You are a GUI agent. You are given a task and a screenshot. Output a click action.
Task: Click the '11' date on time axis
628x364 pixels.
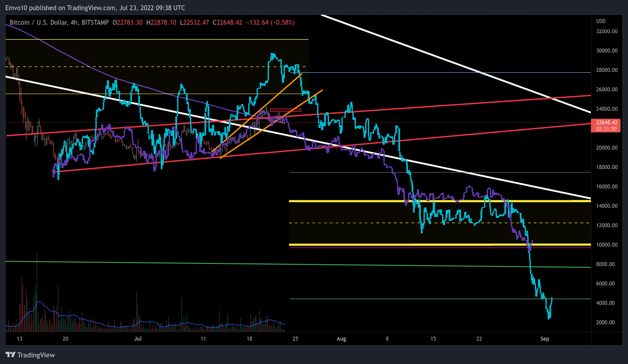204,339
